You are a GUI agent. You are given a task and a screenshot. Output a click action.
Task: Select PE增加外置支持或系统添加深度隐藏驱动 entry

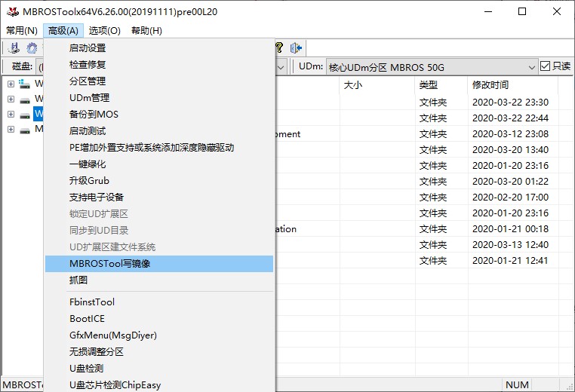[x=159, y=148]
